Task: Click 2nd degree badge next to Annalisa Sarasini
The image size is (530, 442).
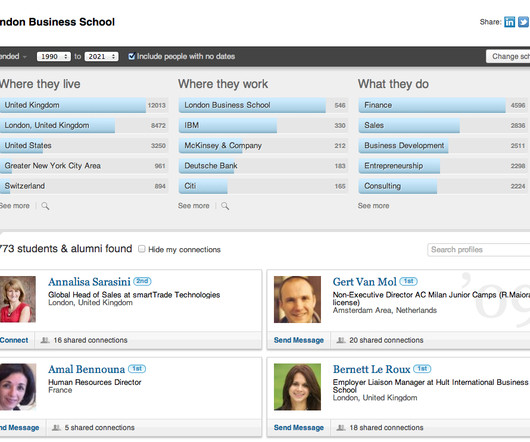Action: pyautogui.click(x=142, y=281)
